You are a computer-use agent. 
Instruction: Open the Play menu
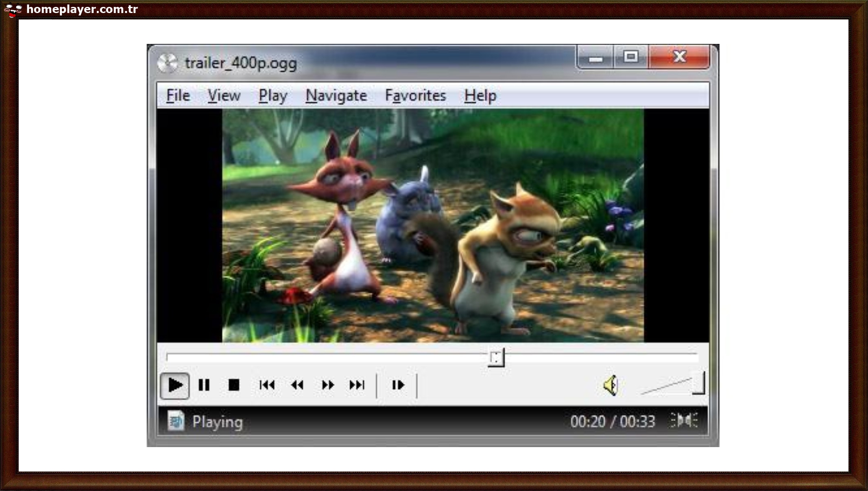(273, 95)
